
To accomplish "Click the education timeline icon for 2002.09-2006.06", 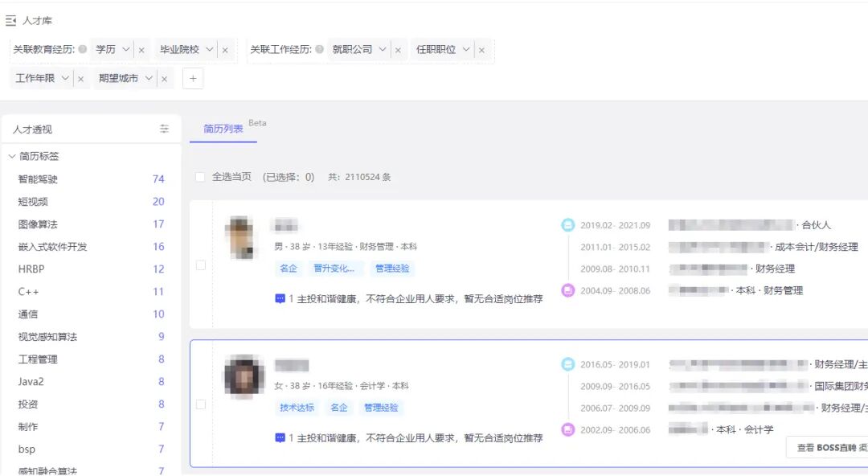I will pos(568,429).
